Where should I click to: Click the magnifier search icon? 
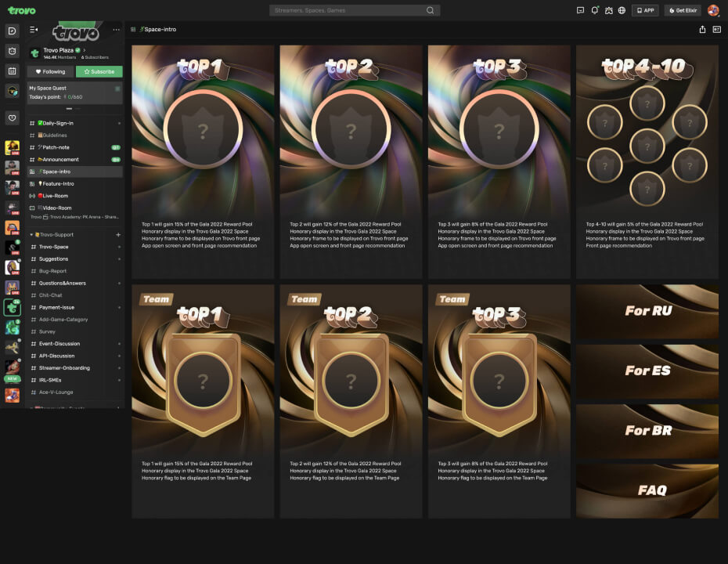point(431,10)
